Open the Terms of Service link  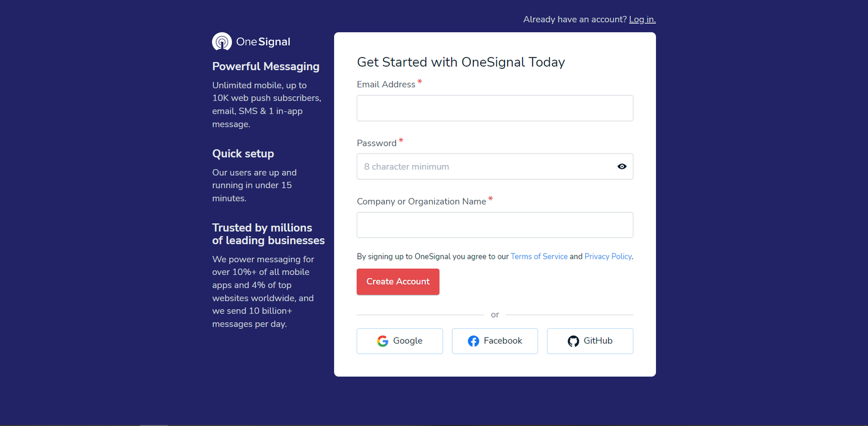(539, 257)
